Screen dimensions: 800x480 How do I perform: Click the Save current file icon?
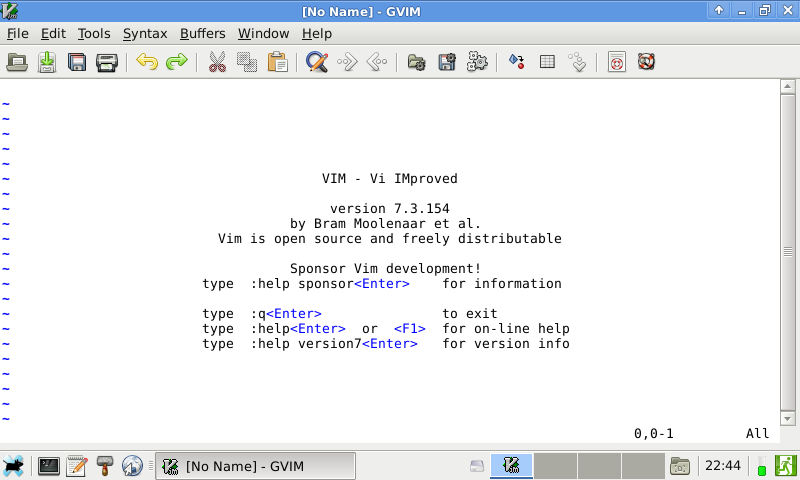pos(47,62)
